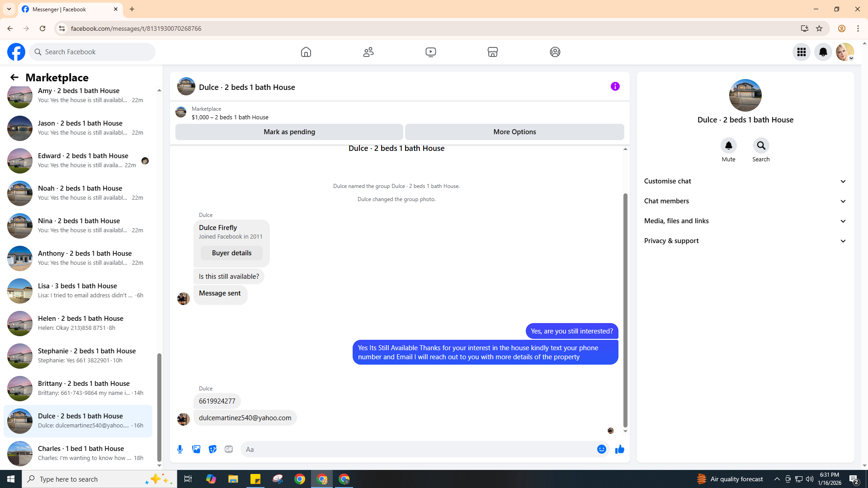Image resolution: width=868 pixels, height=488 pixels.
Task: Expand the Privacy & support section
Action: (745, 241)
